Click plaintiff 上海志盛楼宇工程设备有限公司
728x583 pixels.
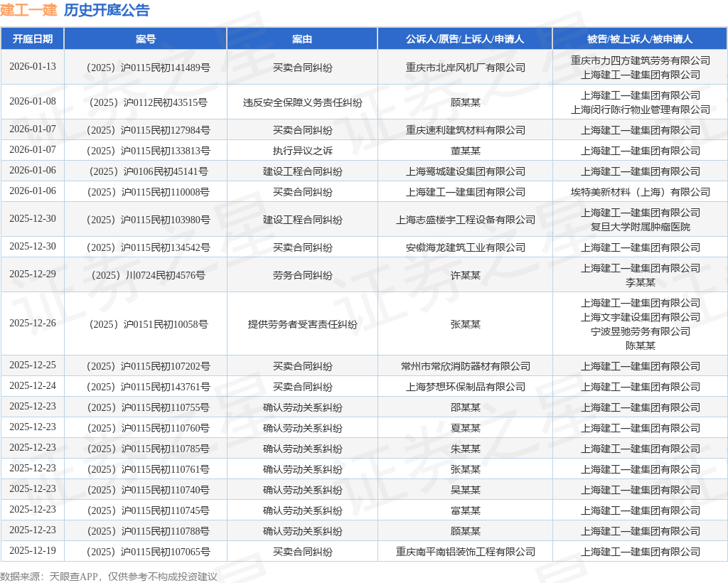tap(465, 220)
